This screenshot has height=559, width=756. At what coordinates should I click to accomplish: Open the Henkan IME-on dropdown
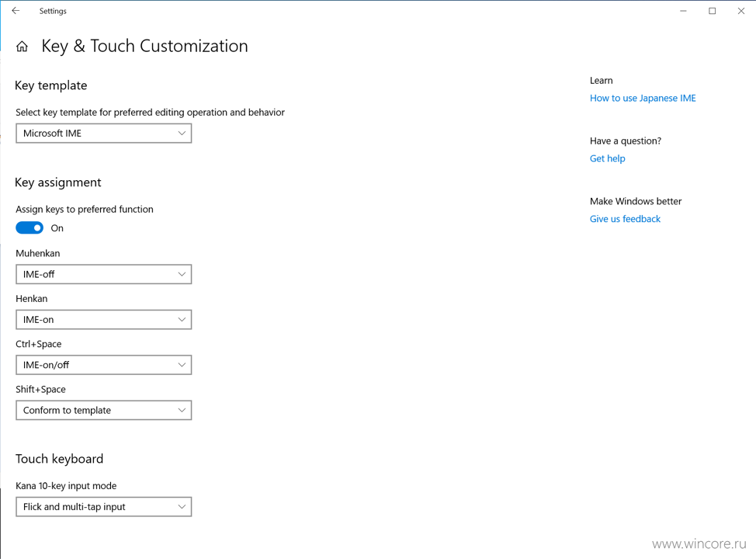[x=104, y=319]
